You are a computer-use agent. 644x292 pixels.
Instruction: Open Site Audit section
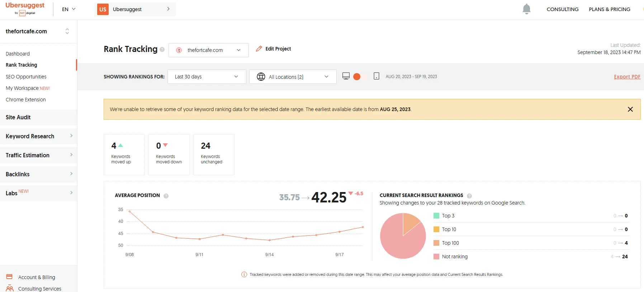point(38,117)
